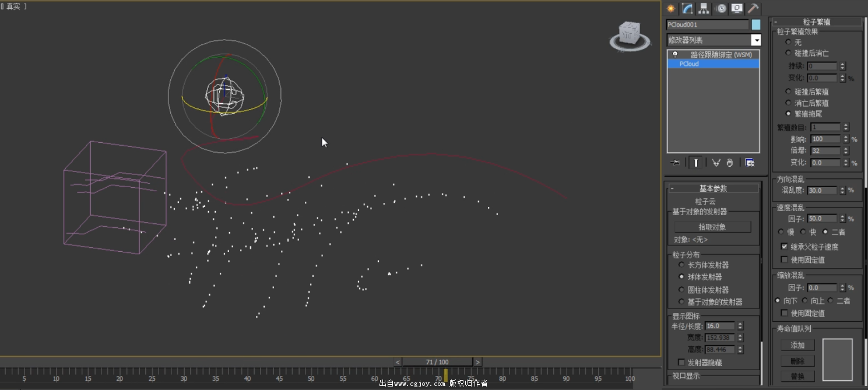Open the Motion panel wheel icon

pyautogui.click(x=721, y=8)
